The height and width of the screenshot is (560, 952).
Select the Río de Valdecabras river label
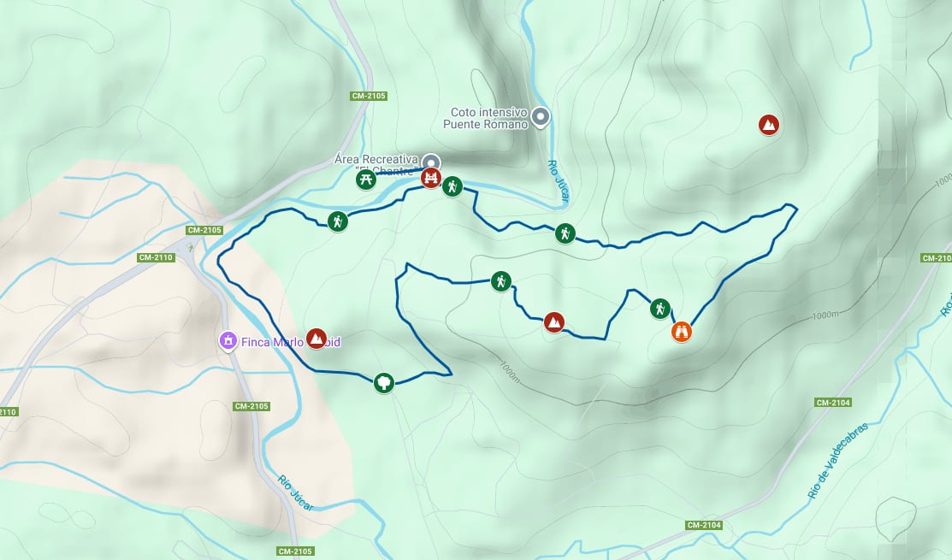pos(837,461)
